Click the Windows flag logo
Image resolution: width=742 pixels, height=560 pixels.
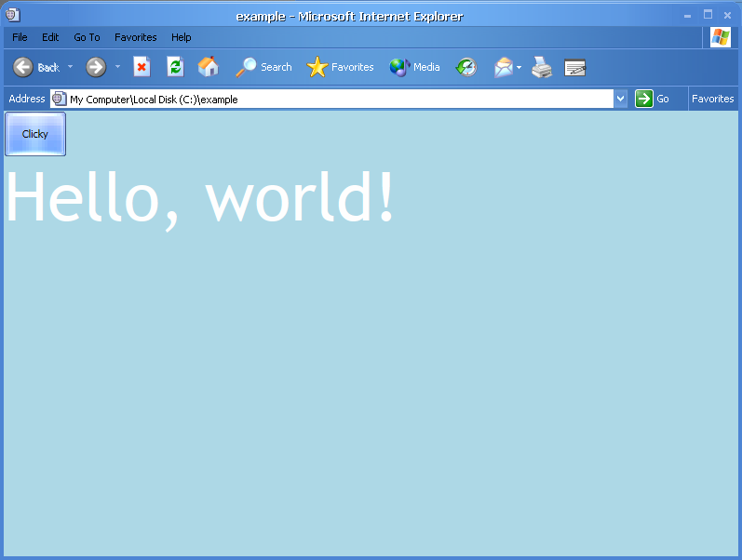coord(721,37)
